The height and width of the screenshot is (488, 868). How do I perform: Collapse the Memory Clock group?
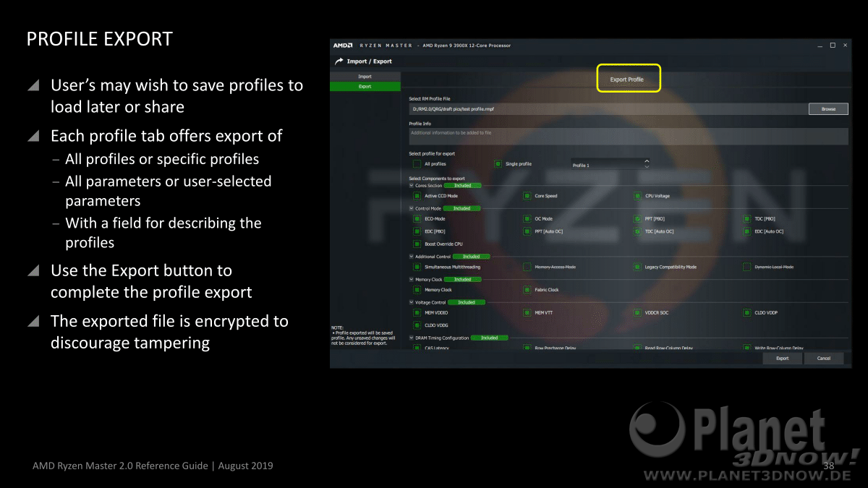coord(412,280)
